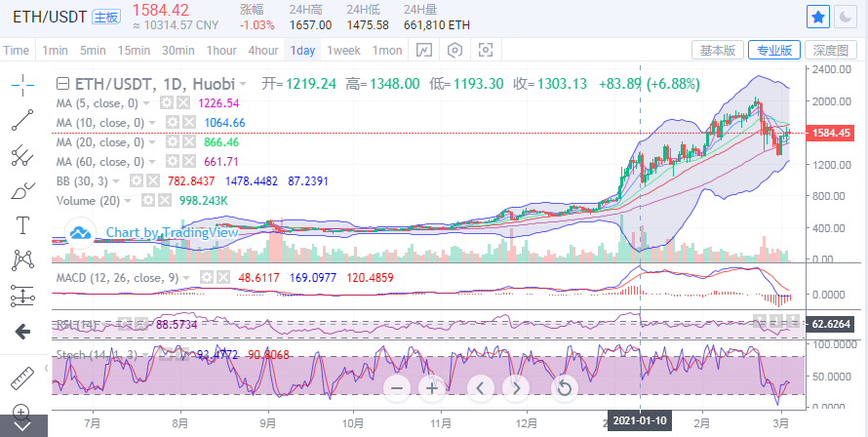
Task: Toggle night mode moon icon
Action: (846, 18)
